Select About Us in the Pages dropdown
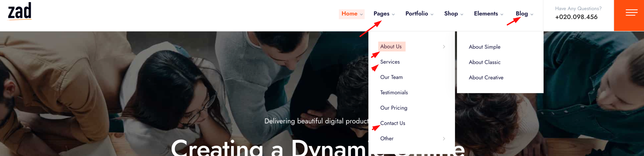 tap(391, 47)
